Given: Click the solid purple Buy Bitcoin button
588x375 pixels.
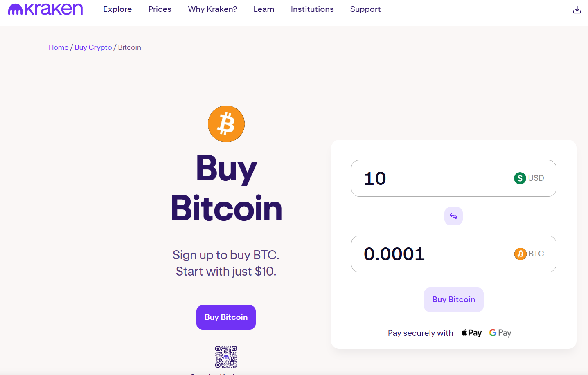Looking at the screenshot, I should (226, 317).
